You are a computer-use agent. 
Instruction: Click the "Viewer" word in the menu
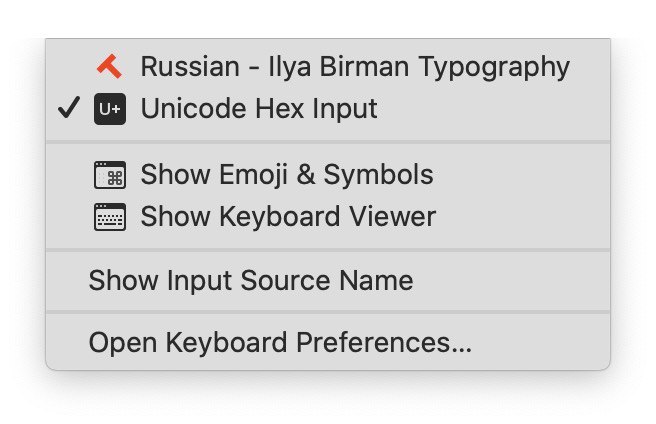(393, 217)
